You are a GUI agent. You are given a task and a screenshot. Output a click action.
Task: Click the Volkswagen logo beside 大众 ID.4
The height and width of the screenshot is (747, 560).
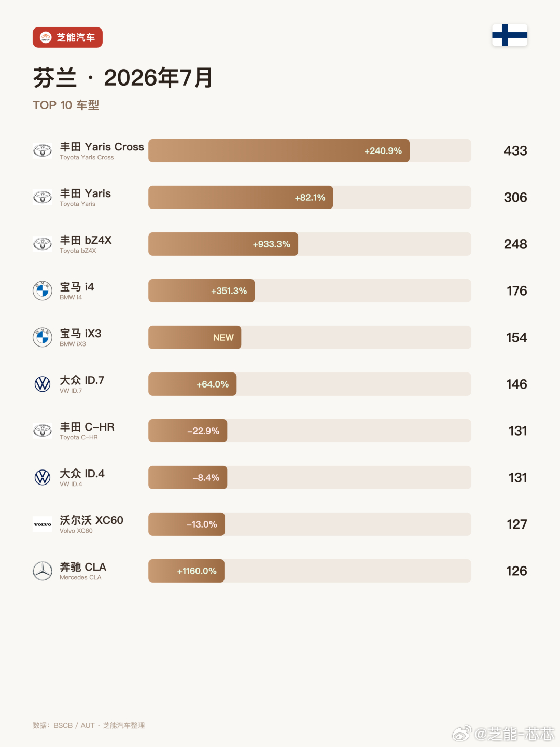[x=43, y=477]
